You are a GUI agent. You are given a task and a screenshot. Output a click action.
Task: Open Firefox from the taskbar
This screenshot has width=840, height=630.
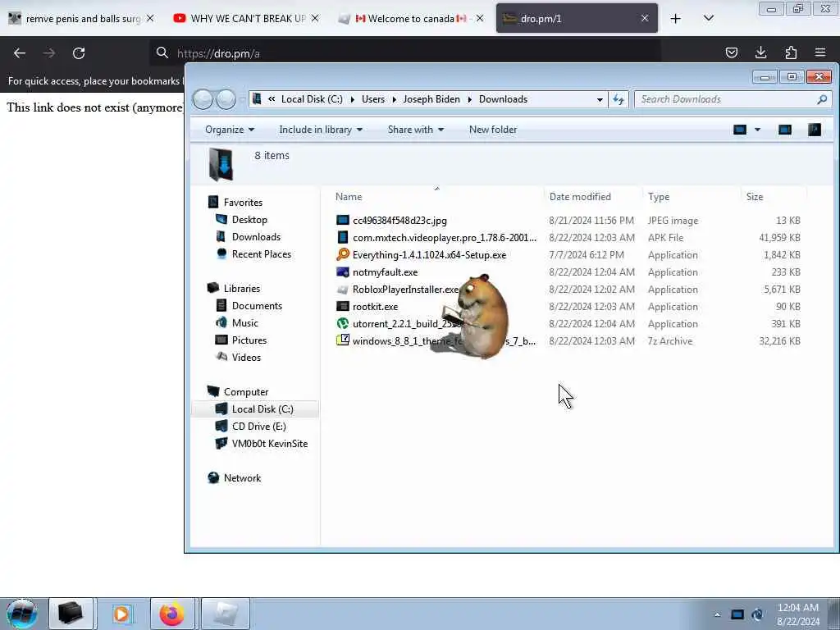pos(172,614)
